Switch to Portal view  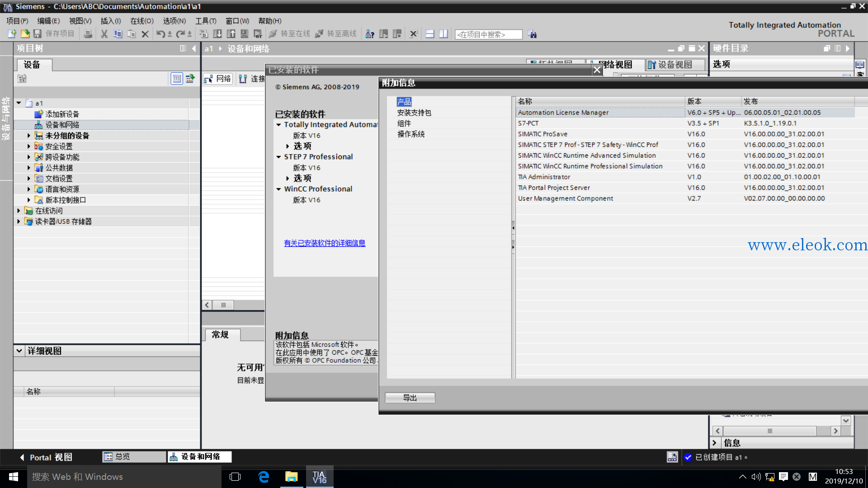[46, 457]
